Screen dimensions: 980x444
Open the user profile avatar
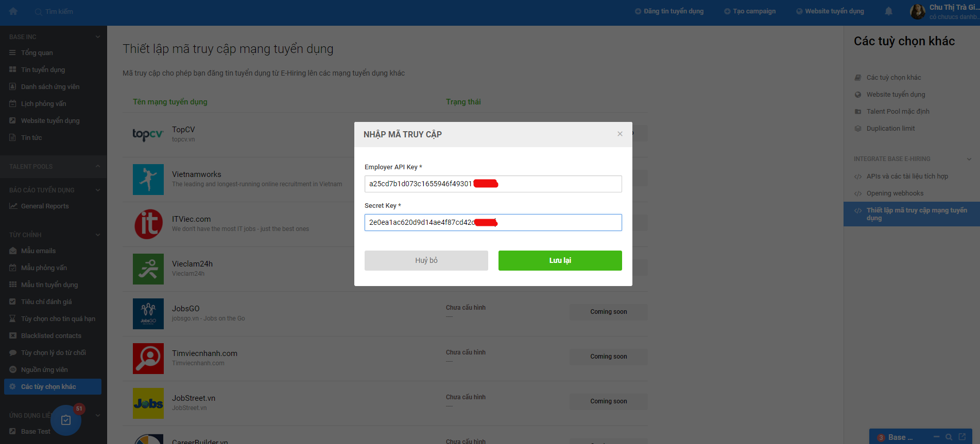click(x=918, y=11)
